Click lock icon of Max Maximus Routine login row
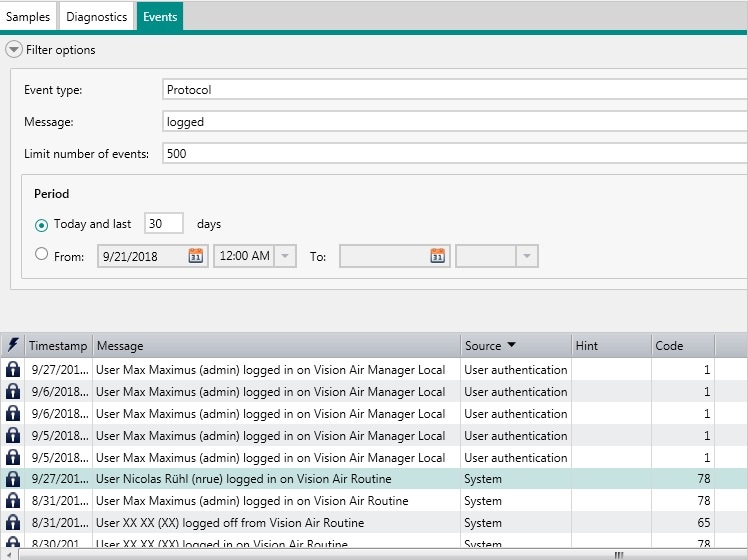Viewport: 748px width, 560px height. point(13,500)
